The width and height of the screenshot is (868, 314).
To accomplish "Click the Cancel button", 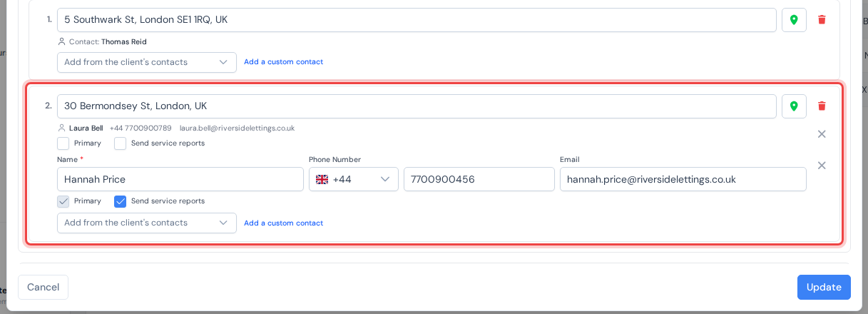I will (x=43, y=287).
